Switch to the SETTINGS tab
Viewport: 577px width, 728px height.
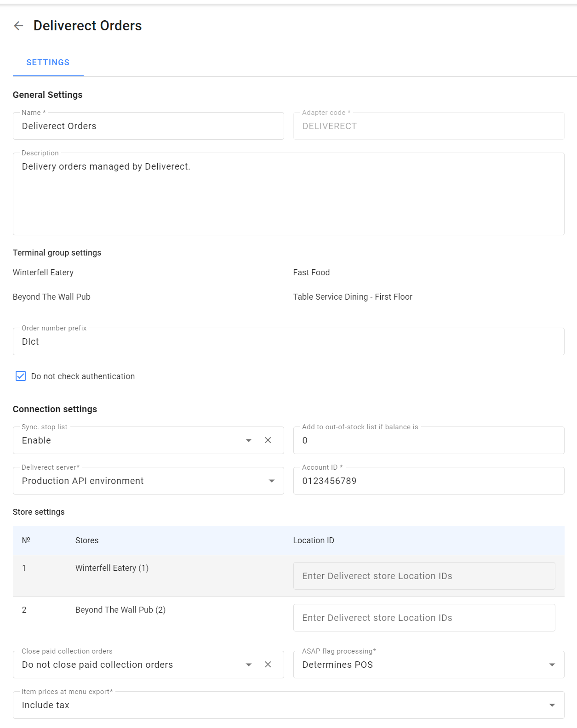(48, 63)
